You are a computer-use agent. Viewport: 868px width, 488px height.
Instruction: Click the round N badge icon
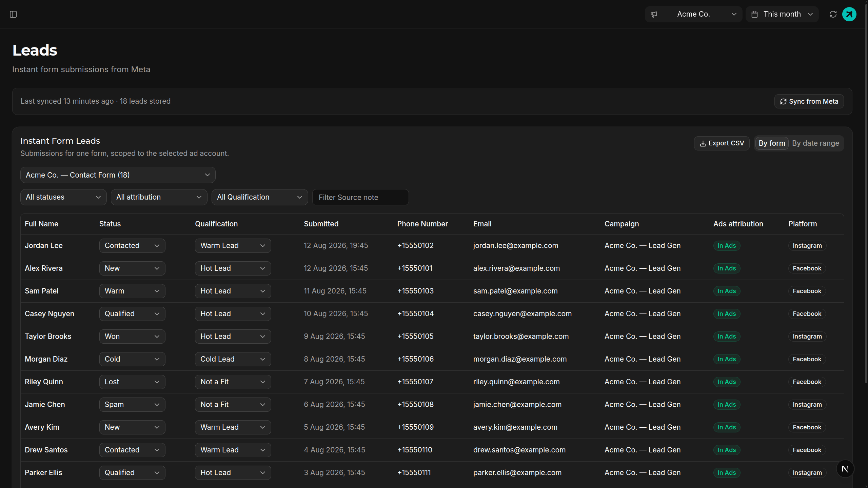point(845,469)
